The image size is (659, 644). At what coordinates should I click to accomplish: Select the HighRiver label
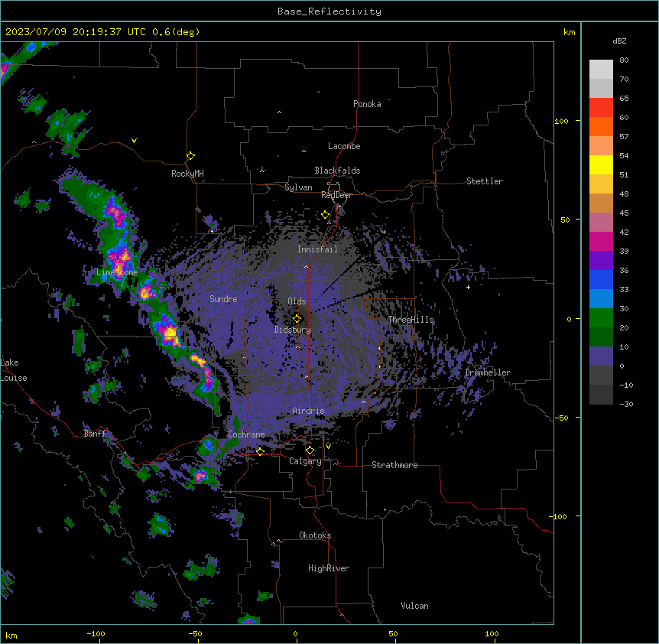(329, 568)
